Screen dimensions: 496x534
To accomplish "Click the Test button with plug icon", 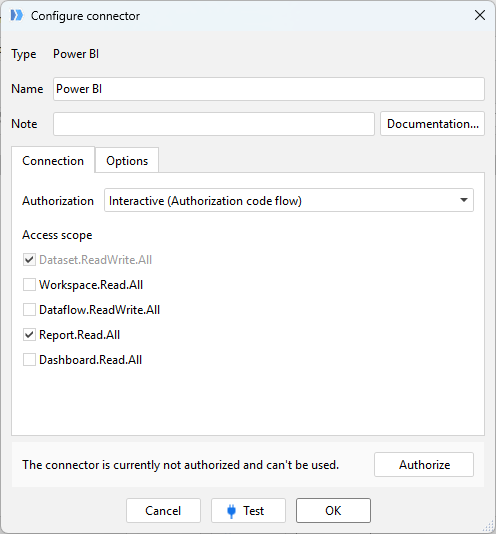I will (x=248, y=511).
